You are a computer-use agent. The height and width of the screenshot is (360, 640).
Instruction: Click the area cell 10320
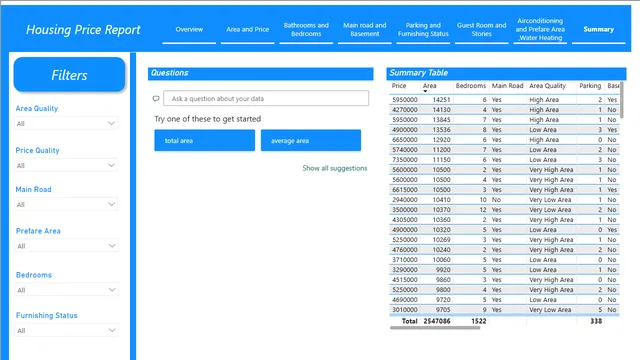click(441, 230)
